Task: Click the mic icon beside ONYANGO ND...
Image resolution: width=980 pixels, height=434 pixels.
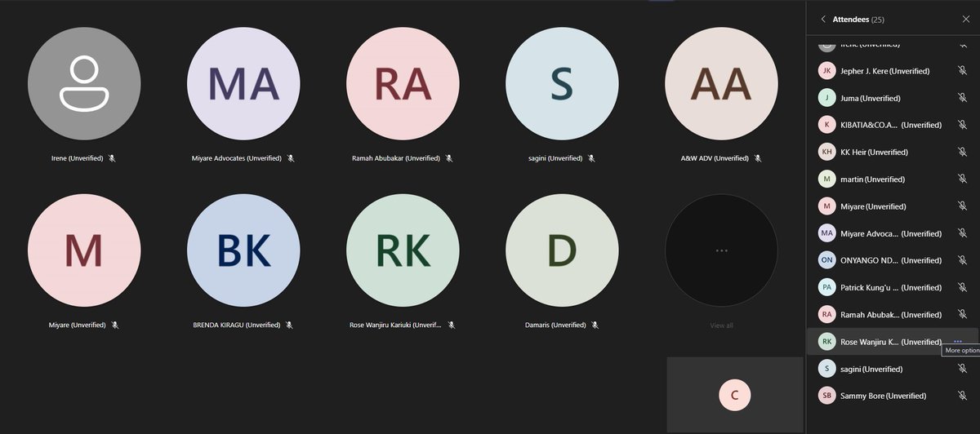Action: 962,260
